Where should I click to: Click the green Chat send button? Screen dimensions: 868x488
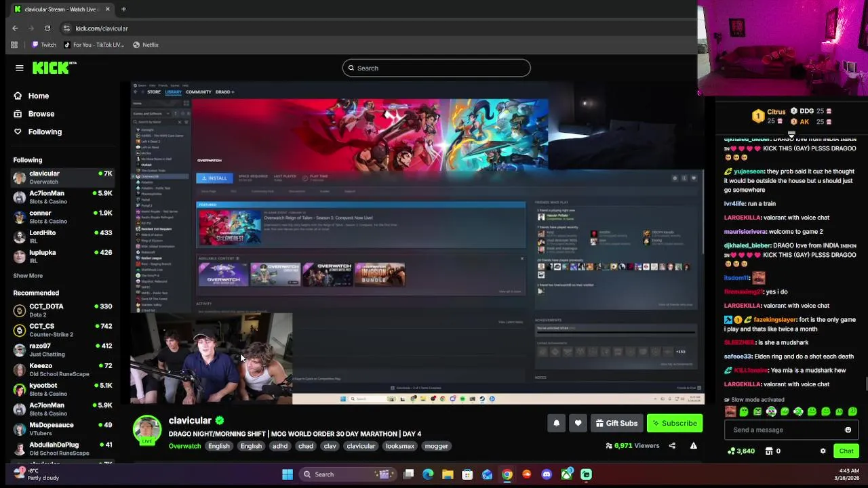coord(846,451)
